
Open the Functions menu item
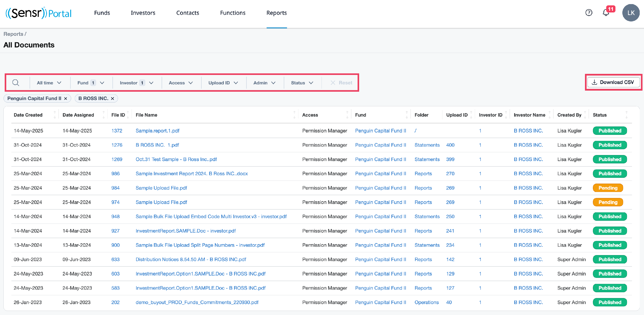click(x=232, y=13)
